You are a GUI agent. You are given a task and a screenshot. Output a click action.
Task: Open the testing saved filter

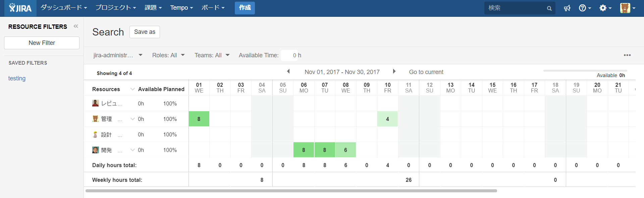pos(17,78)
